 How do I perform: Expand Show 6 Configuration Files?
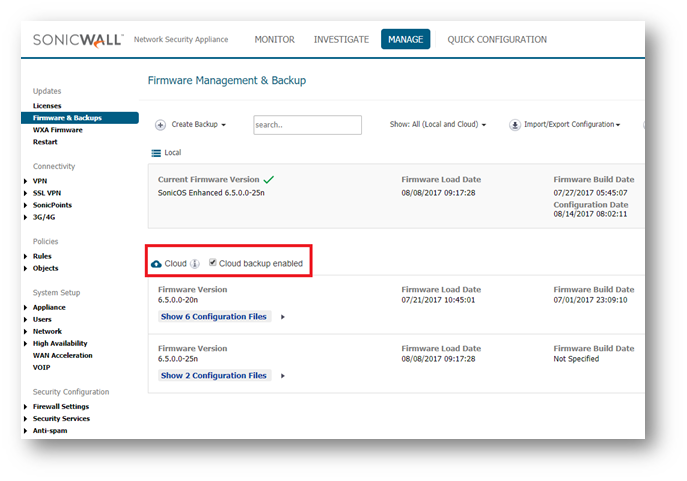coord(214,317)
